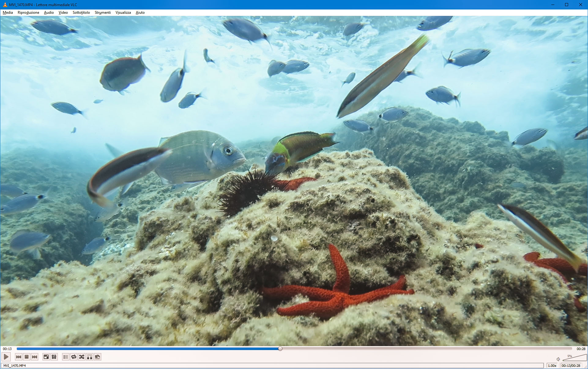Click the unplayed portion of the timeline
The height and width of the screenshot is (369, 588).
tap(427, 349)
